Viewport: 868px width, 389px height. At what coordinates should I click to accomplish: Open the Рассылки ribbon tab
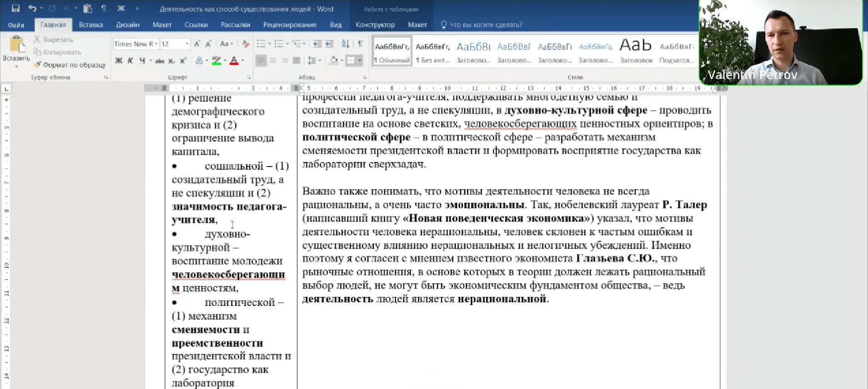pyautogui.click(x=235, y=25)
